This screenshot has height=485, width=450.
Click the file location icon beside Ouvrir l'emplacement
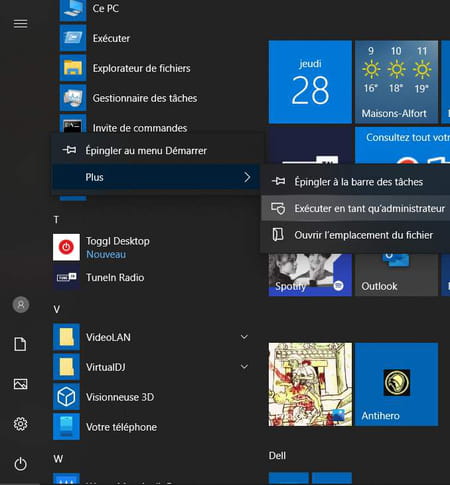pyautogui.click(x=278, y=235)
